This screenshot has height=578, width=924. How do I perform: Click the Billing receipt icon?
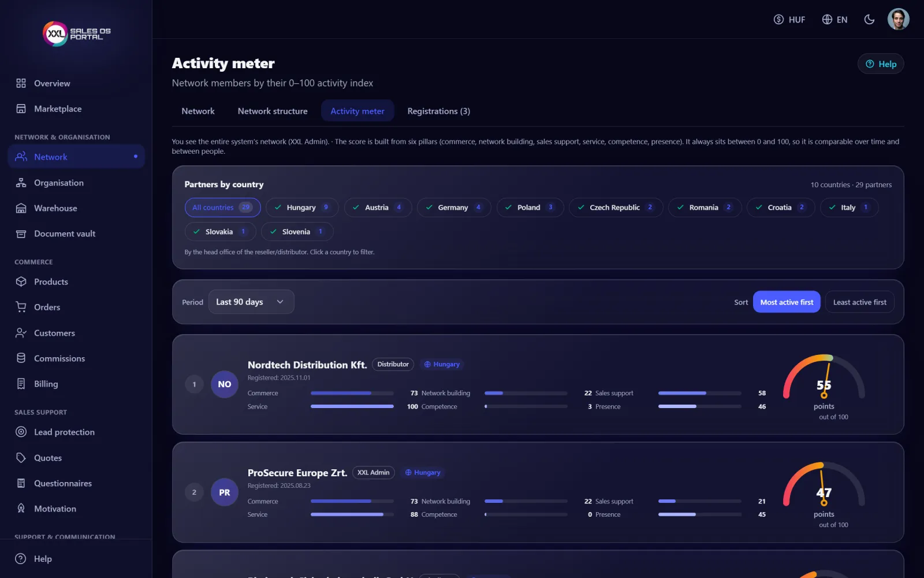[x=21, y=384]
